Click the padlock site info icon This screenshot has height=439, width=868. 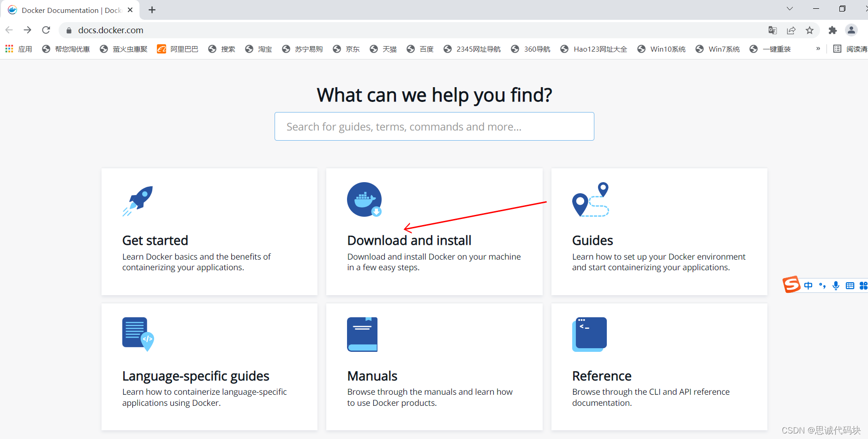click(x=69, y=30)
